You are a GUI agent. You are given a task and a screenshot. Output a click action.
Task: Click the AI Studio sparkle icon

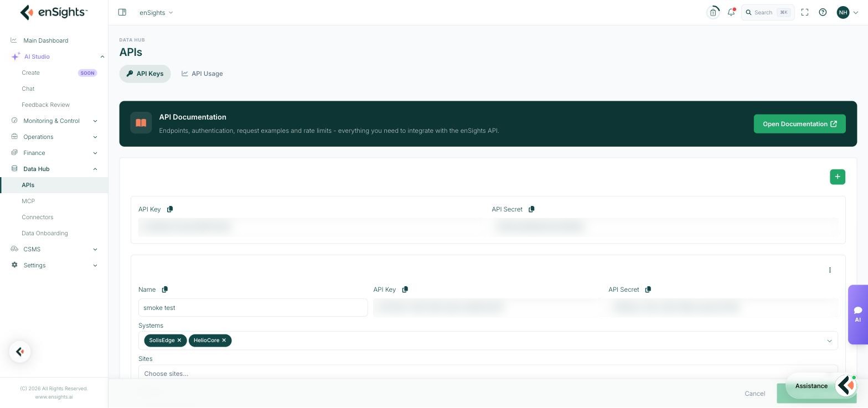coord(15,56)
